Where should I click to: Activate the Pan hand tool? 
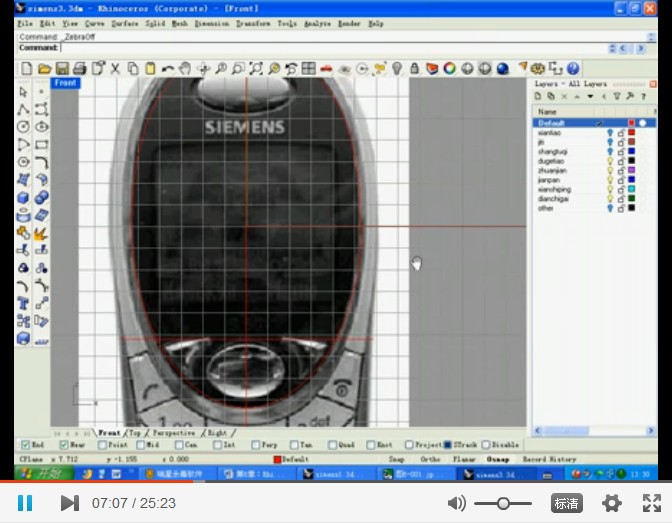[x=185, y=69]
